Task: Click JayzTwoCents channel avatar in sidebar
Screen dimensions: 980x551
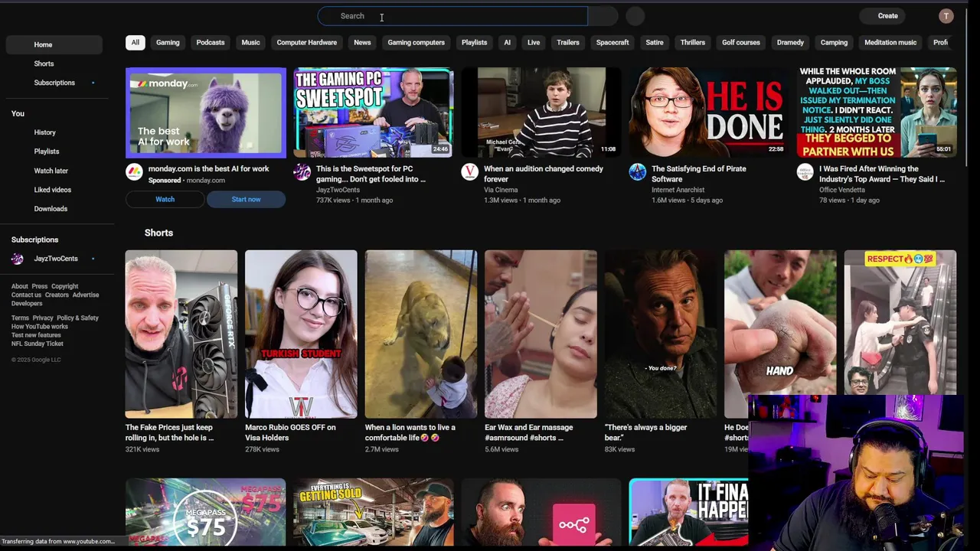Action: pyautogui.click(x=17, y=259)
